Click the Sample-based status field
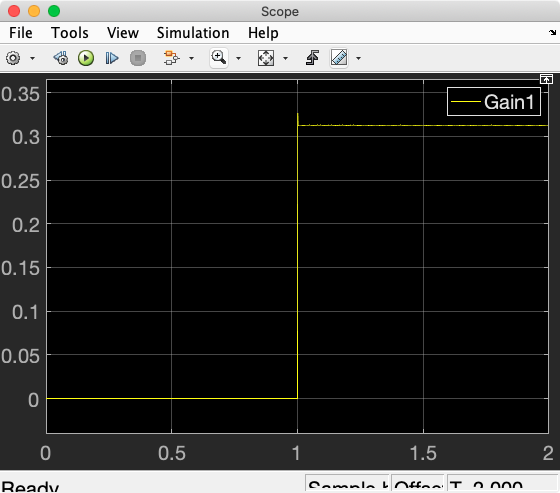Screen dimensions: 560x493 [348, 484]
